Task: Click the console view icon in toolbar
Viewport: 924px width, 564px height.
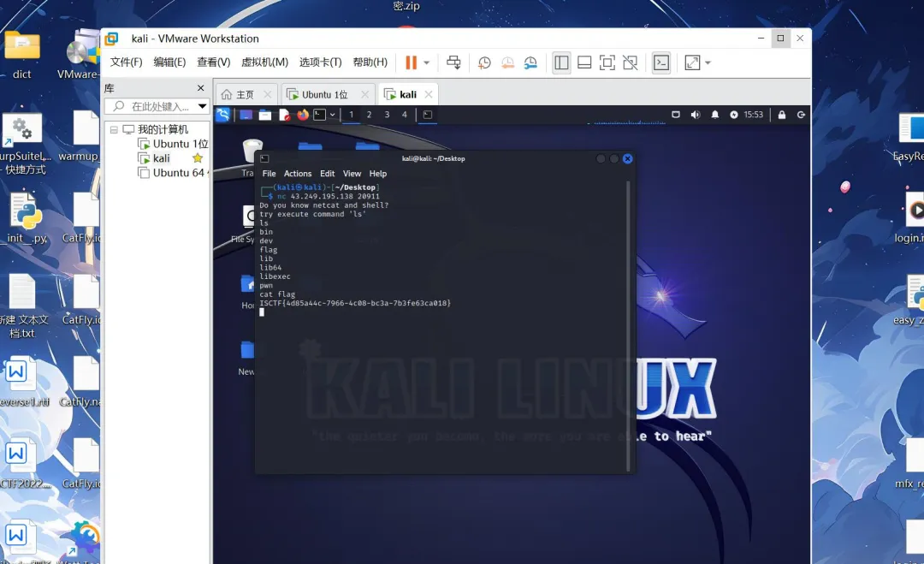Action: (661, 62)
